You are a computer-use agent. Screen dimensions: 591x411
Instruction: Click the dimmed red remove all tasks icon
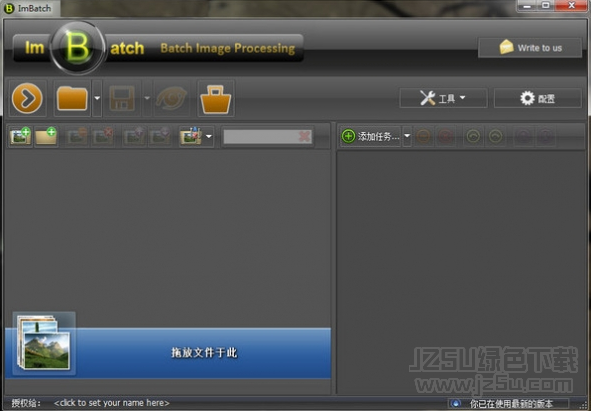(446, 136)
